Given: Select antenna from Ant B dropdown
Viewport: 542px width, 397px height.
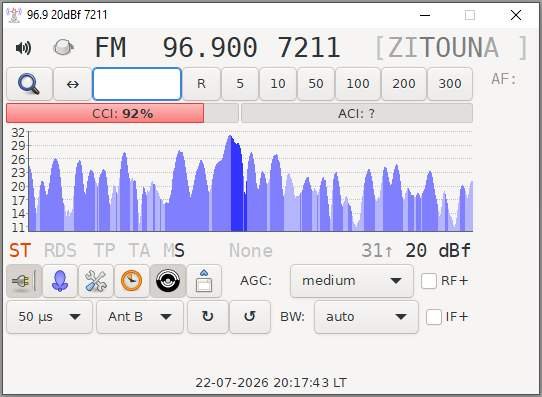Looking at the screenshot, I should tap(140, 317).
